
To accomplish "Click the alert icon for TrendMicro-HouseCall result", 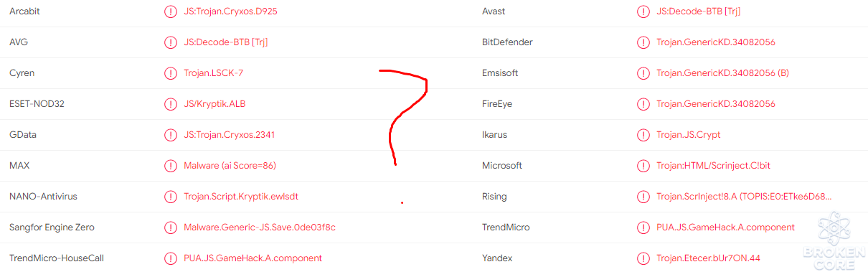I will (x=171, y=258).
